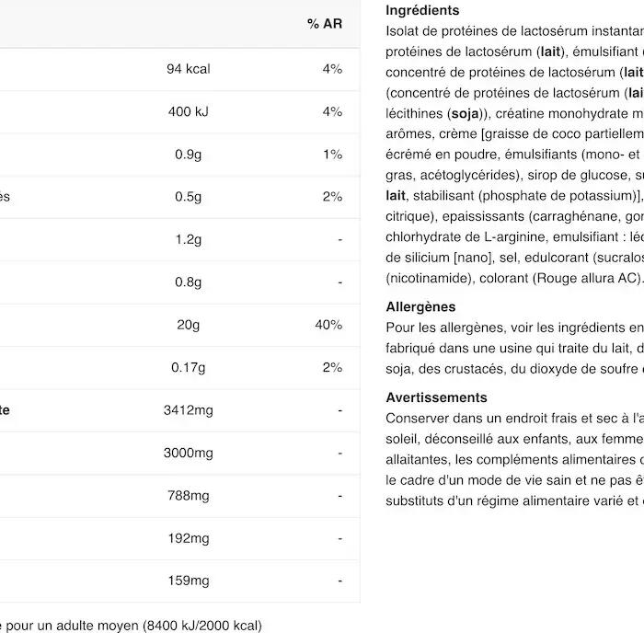Click the 400 kJ energy value
The height and width of the screenshot is (644, 644).
[x=188, y=111]
